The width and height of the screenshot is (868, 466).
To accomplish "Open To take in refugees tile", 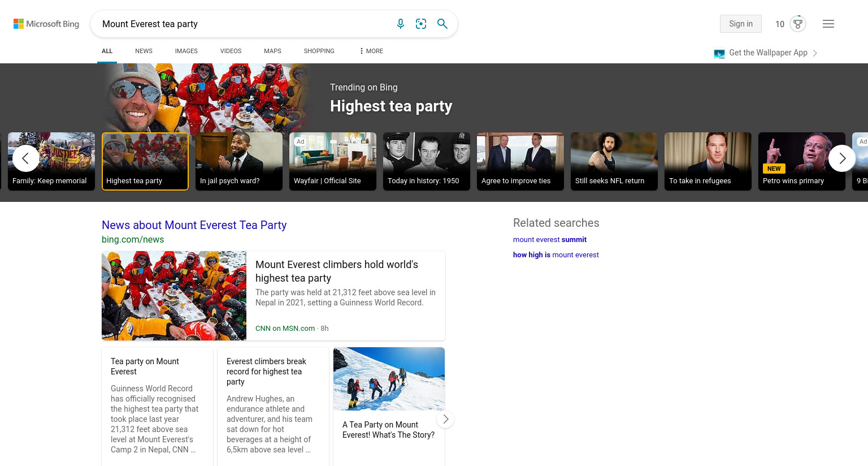I will point(708,161).
